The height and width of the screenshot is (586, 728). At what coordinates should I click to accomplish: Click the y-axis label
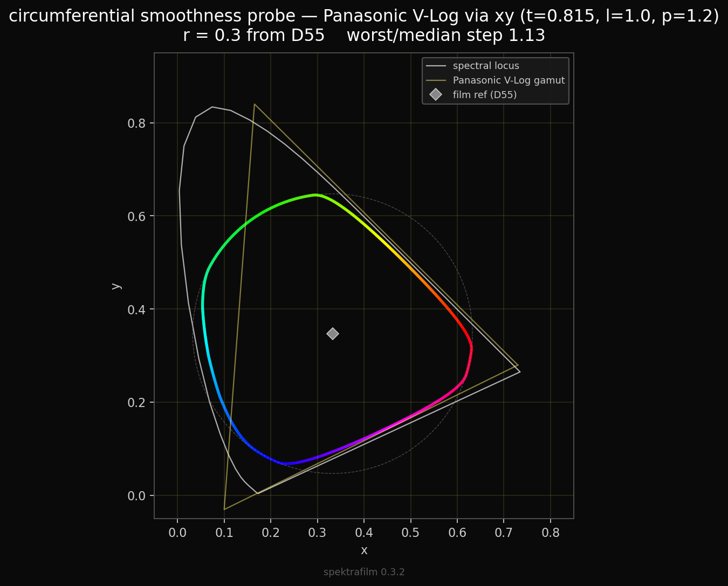(116, 286)
